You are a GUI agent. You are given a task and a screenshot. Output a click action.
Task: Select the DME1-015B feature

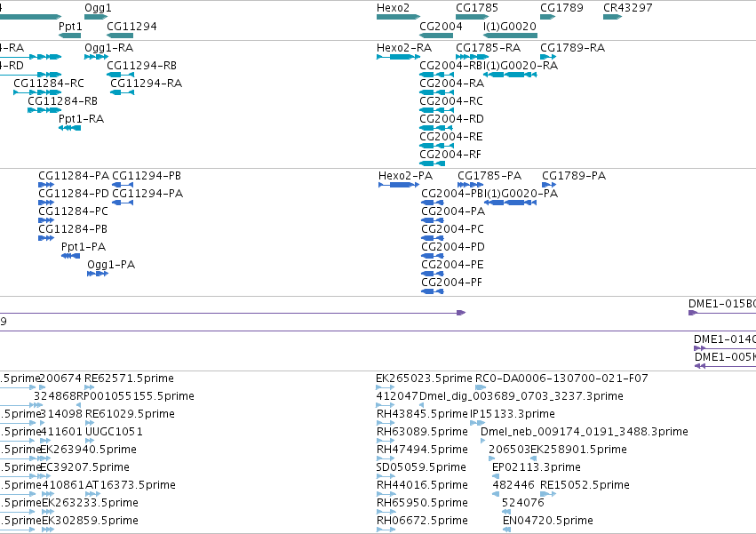pyautogui.click(x=722, y=313)
